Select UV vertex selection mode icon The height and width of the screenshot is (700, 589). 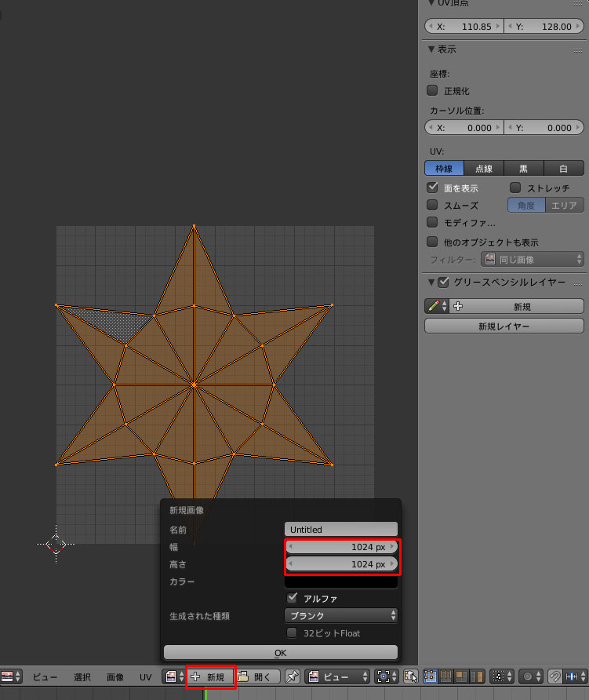pyautogui.click(x=430, y=676)
